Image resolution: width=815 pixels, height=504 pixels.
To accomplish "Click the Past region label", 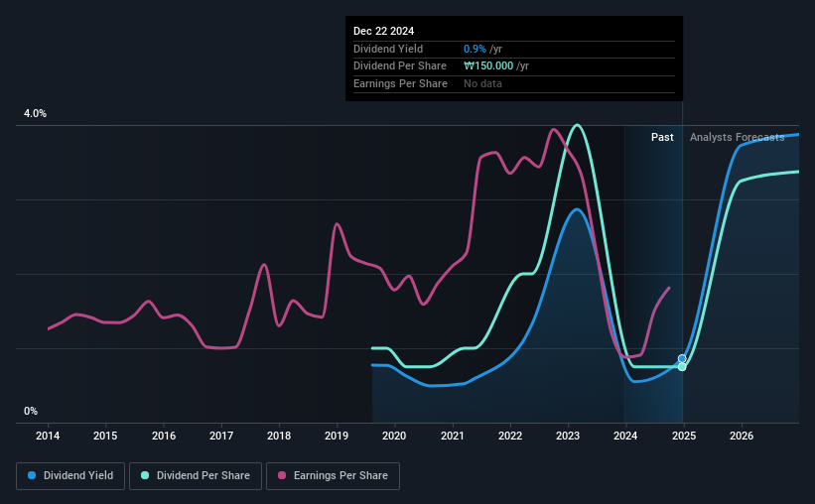I will [x=662, y=137].
